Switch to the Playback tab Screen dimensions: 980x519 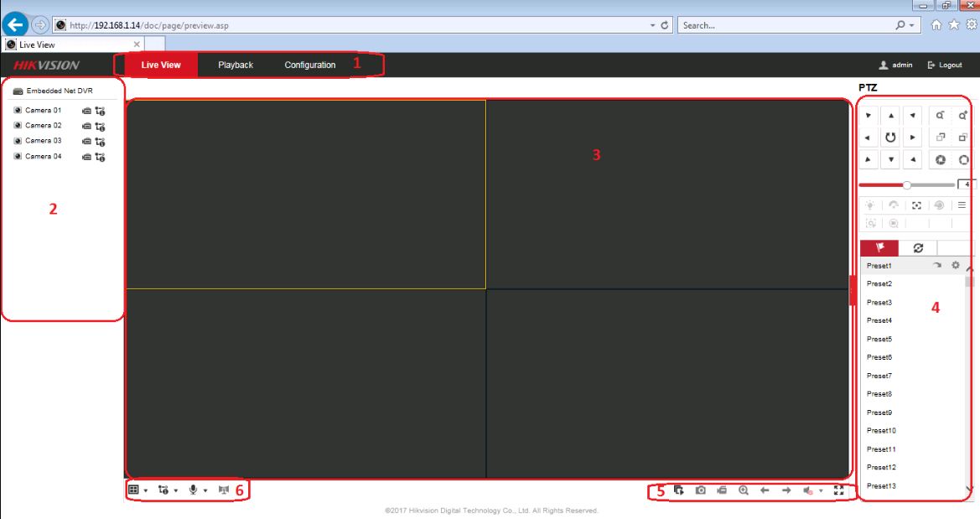click(234, 65)
